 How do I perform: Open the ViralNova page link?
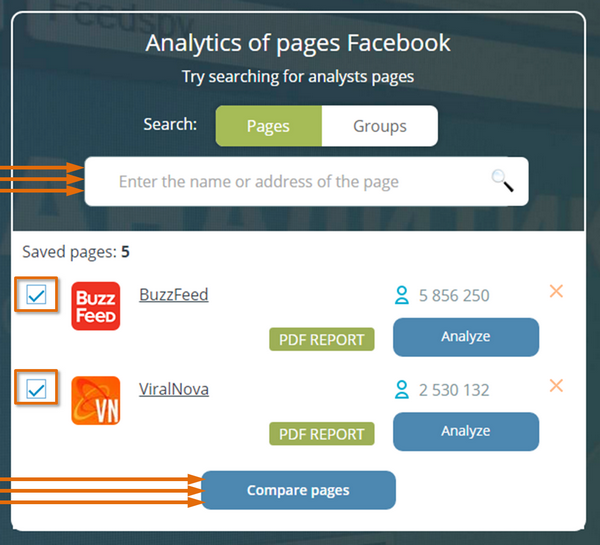(x=174, y=389)
